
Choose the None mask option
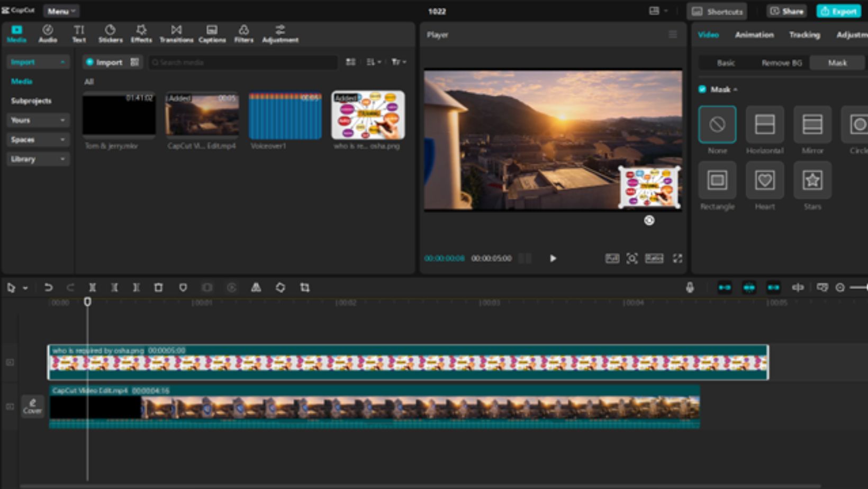[717, 124]
